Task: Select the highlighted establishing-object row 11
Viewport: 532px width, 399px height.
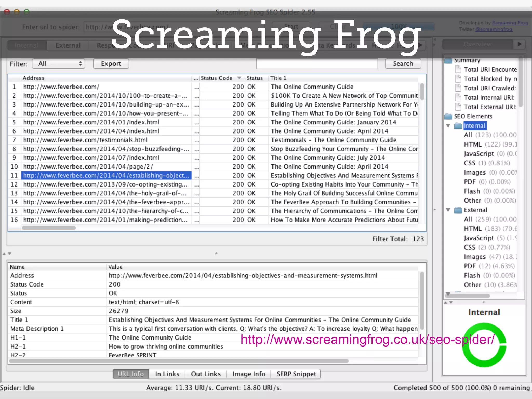Action: coord(106,176)
